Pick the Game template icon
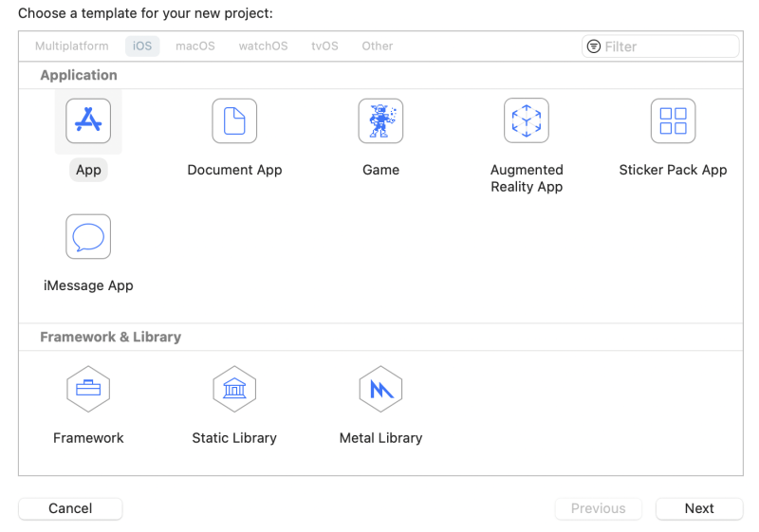 (380, 121)
